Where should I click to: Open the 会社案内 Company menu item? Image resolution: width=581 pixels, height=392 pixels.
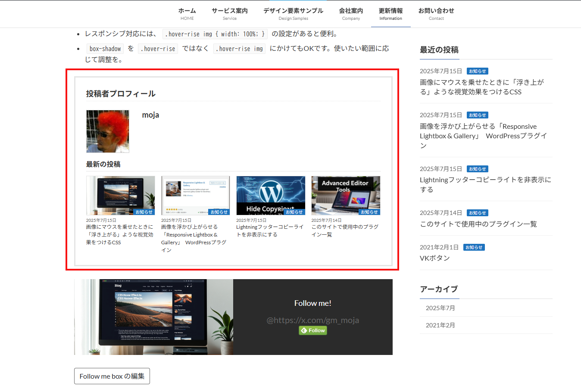(x=351, y=14)
